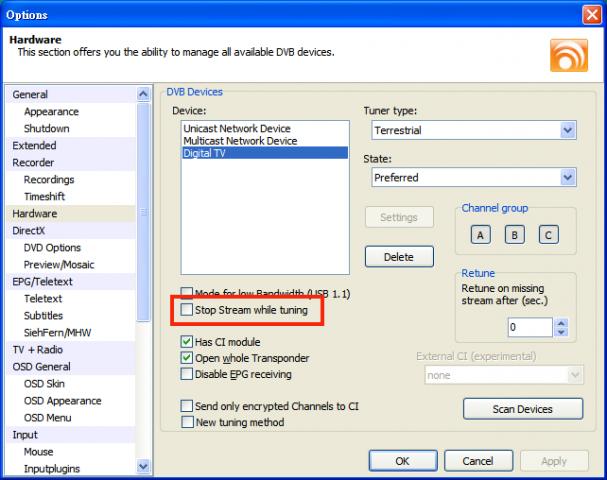This screenshot has height=480, width=607.
Task: Click the Scan Devices button
Action: 522,408
